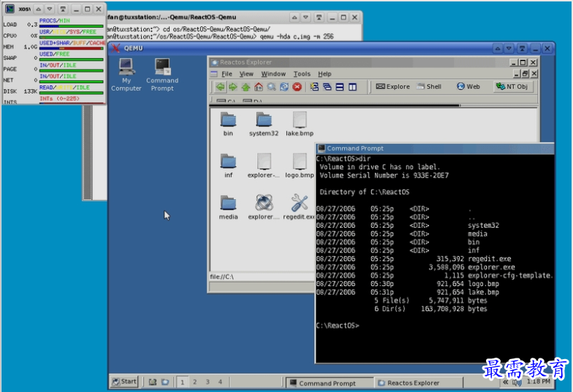Click the xosview LOAD meter bar
Screen dimensions: 573x392
72,26
